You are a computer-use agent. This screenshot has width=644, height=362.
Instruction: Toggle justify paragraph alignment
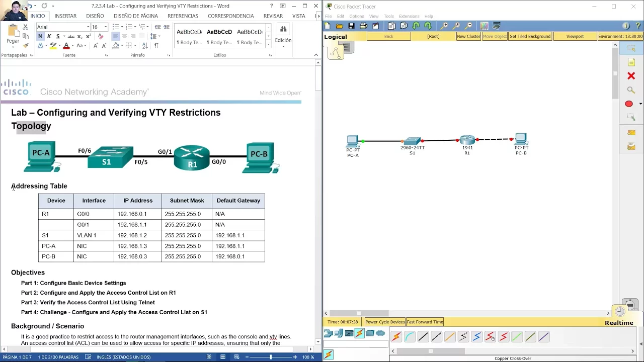(x=142, y=36)
